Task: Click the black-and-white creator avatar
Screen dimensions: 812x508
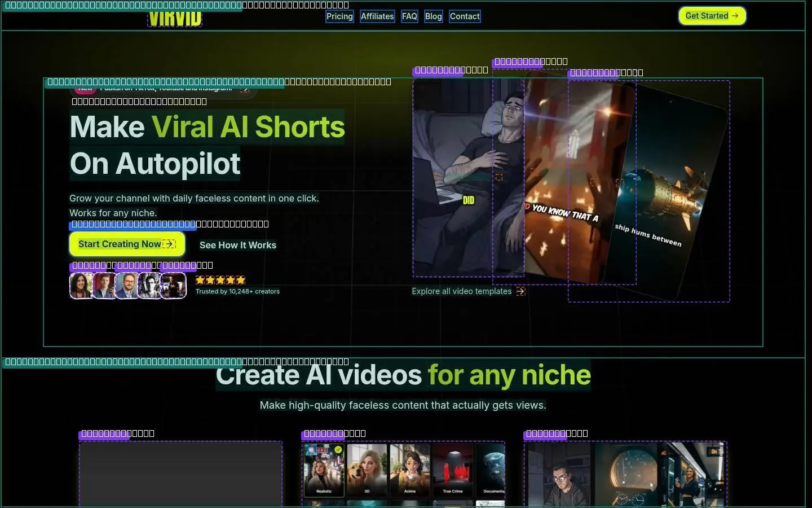Action: pos(150,286)
